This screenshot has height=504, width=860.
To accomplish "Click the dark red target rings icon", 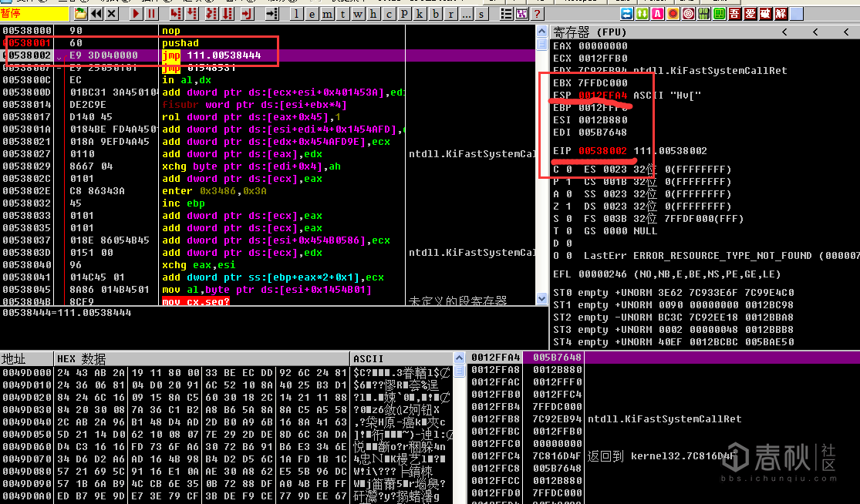I will tap(688, 13).
